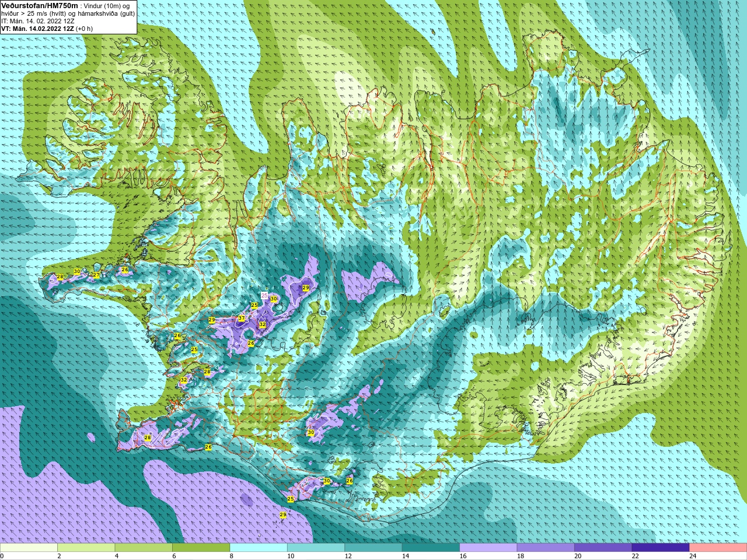
Task: Click the yellow gust label reading 27
Action: pos(96,275)
